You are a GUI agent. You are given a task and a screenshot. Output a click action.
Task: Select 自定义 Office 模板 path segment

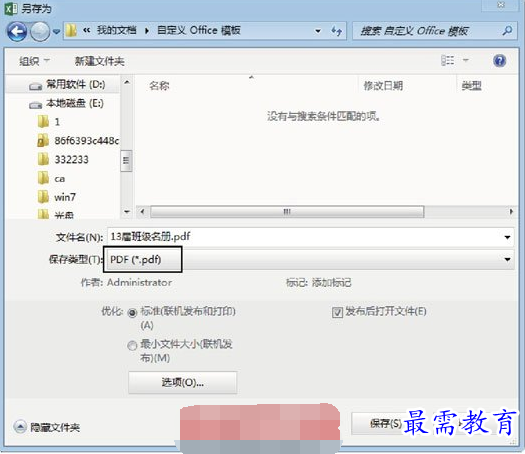pos(199,30)
